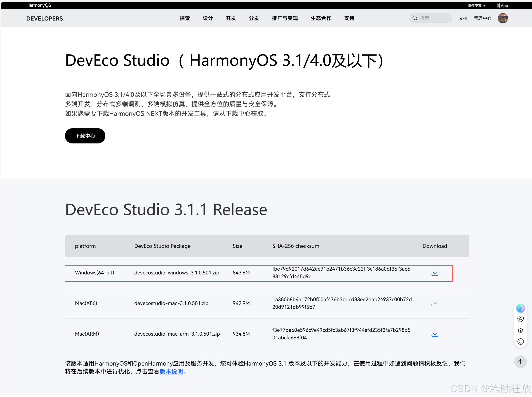Download the Mac(ARM) DevEco Studio package
Screen dimensions: 532x397
[x=435, y=334]
